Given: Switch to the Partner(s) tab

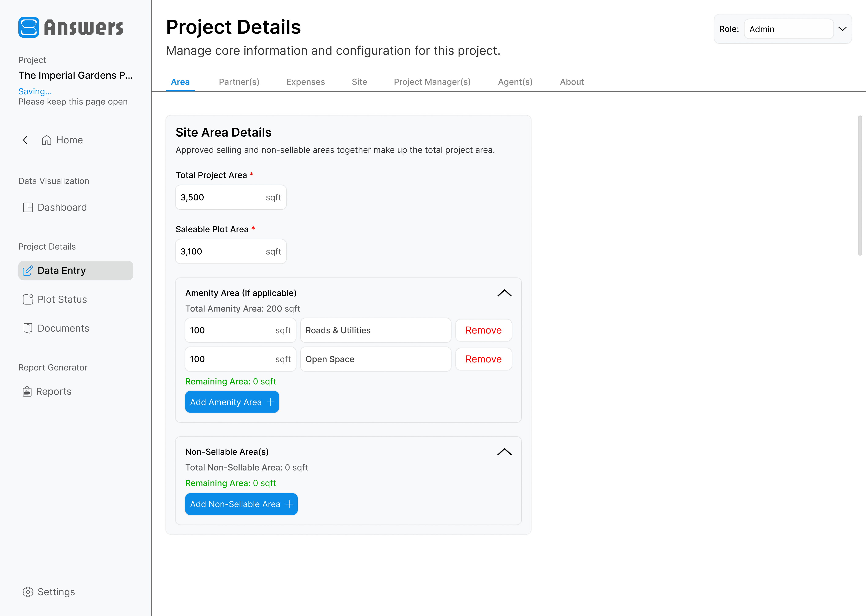Looking at the screenshot, I should tap(239, 82).
